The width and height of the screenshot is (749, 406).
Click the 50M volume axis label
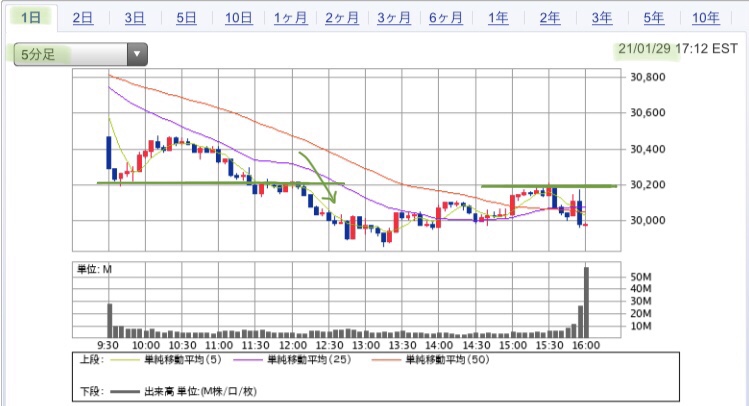[x=641, y=277]
